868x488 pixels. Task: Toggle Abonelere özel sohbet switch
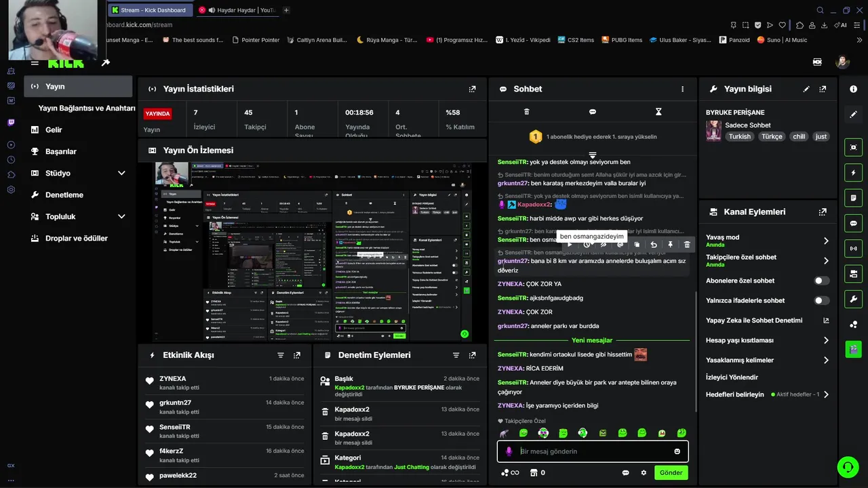tap(821, 281)
